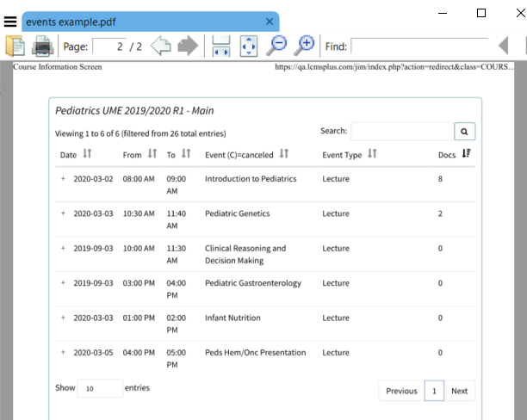Print the document using printer icon
The height and width of the screenshot is (420, 527).
(x=43, y=46)
